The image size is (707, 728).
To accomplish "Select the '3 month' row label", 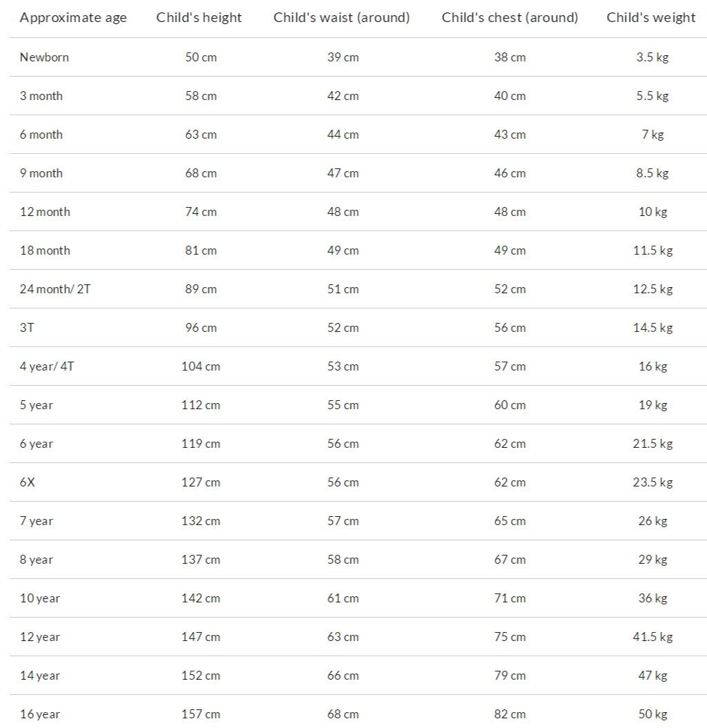I will click(x=41, y=96).
